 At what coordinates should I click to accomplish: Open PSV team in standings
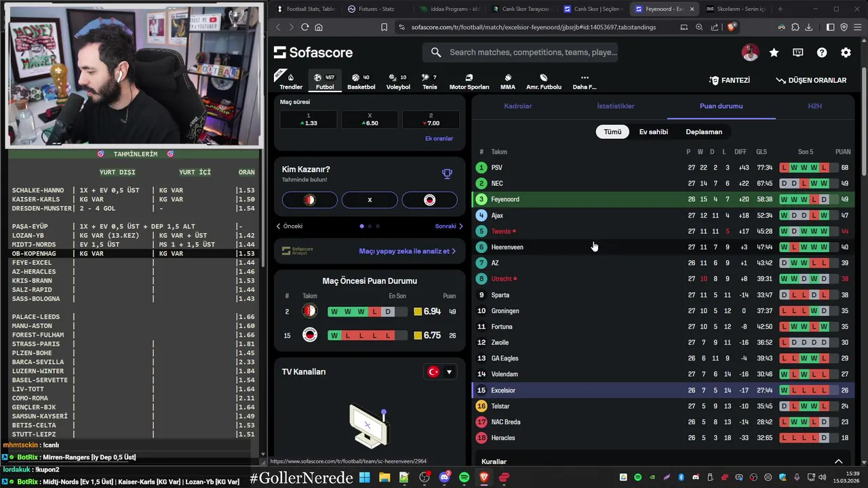497,167
